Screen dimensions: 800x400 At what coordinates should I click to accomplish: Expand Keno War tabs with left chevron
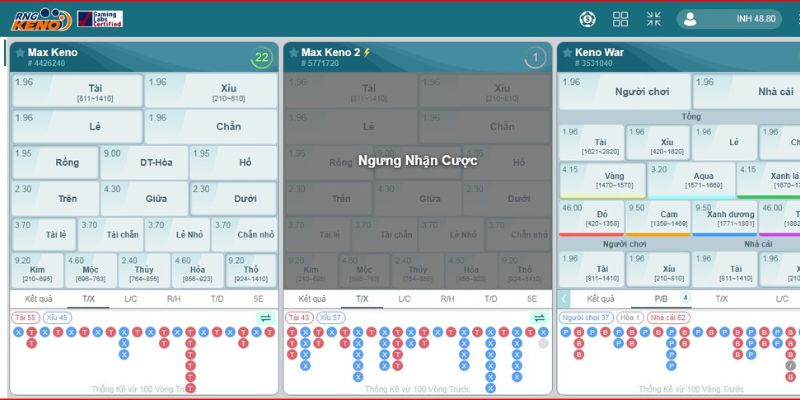coord(565,298)
